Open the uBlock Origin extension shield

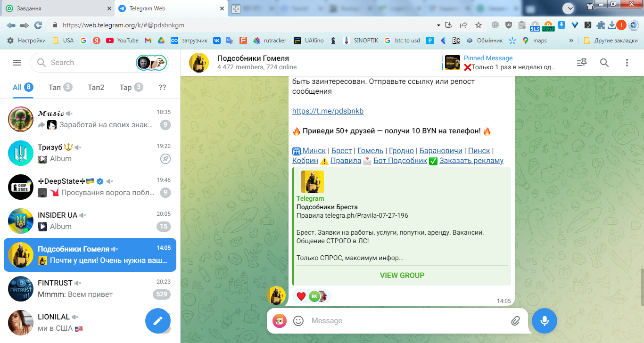coord(509,25)
